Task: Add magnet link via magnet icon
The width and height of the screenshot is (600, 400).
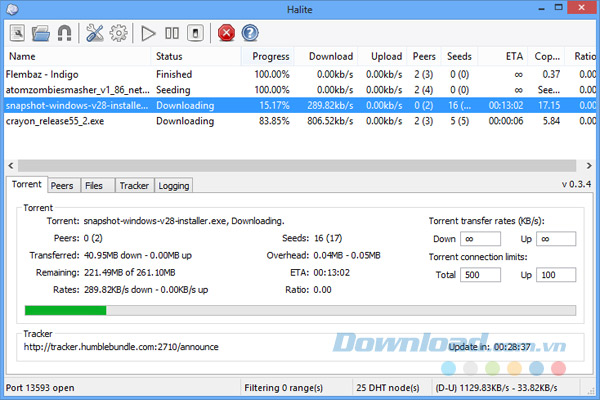Action: tap(64, 33)
